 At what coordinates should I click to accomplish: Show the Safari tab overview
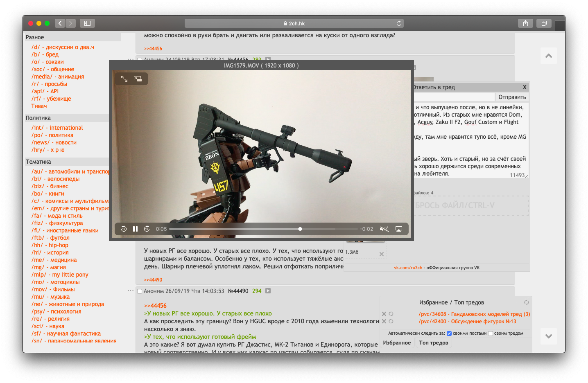pos(544,23)
